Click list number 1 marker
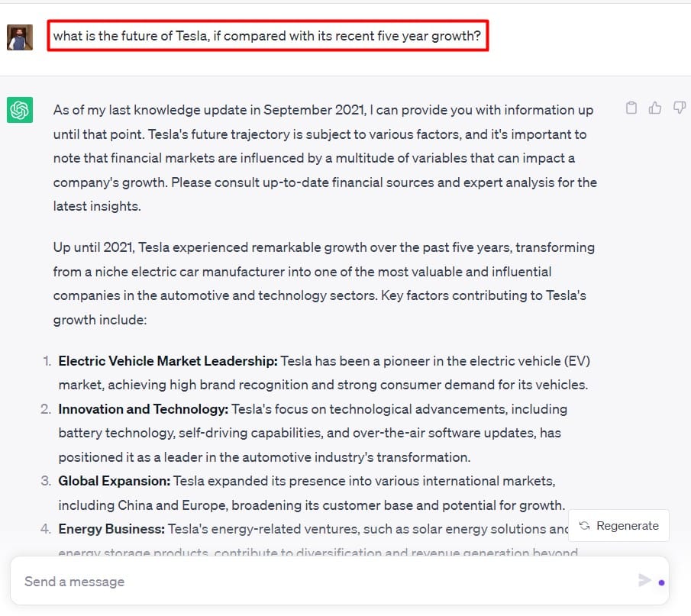691x616 pixels. click(47, 361)
